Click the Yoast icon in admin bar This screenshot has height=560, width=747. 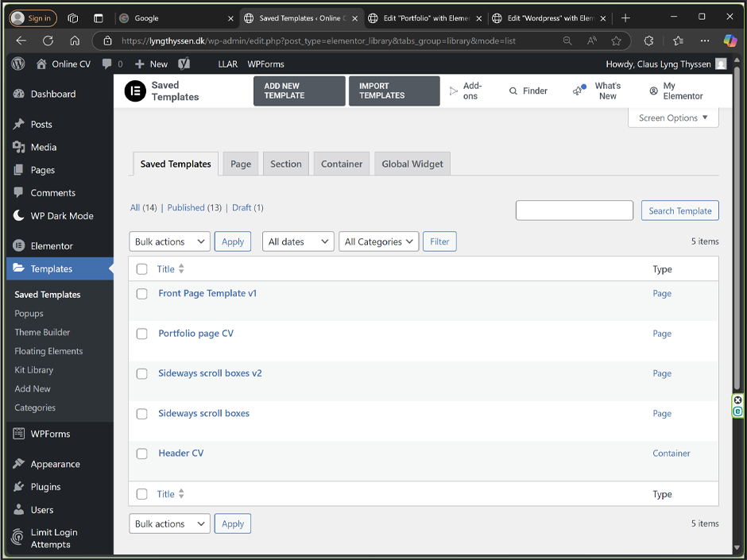tap(184, 64)
